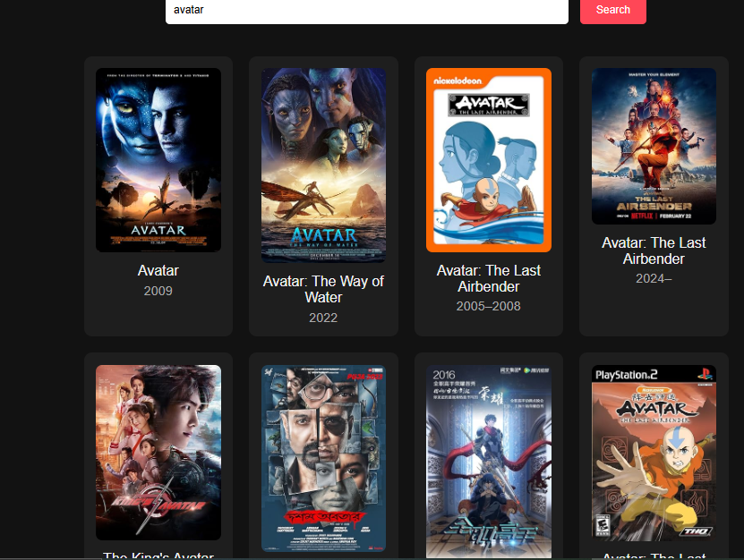The height and width of the screenshot is (560, 744).
Task: Click the search text field containing "avatar"
Action: [x=366, y=11]
